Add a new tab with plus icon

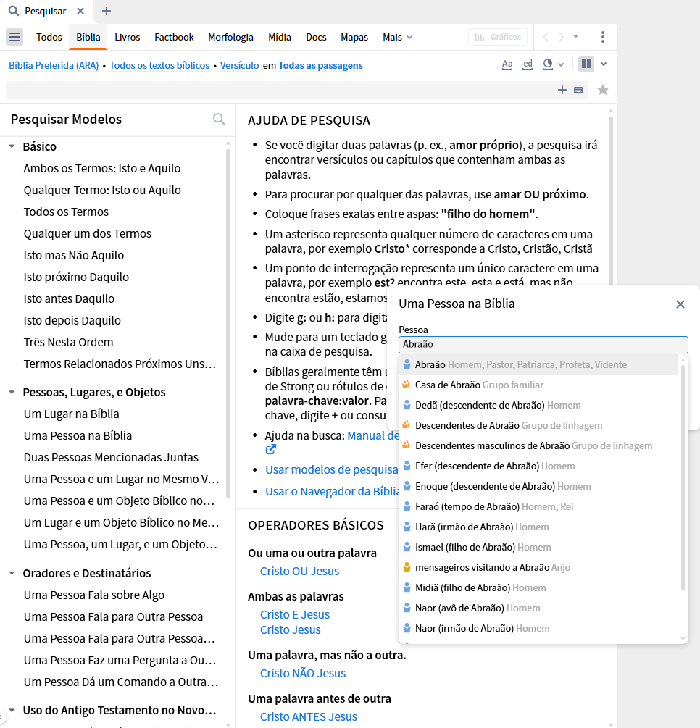pos(107,11)
